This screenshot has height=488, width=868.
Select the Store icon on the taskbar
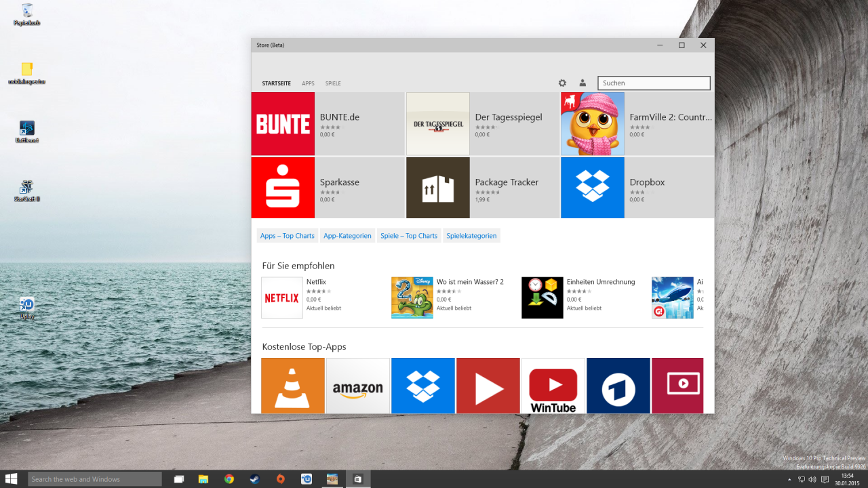pyautogui.click(x=358, y=479)
